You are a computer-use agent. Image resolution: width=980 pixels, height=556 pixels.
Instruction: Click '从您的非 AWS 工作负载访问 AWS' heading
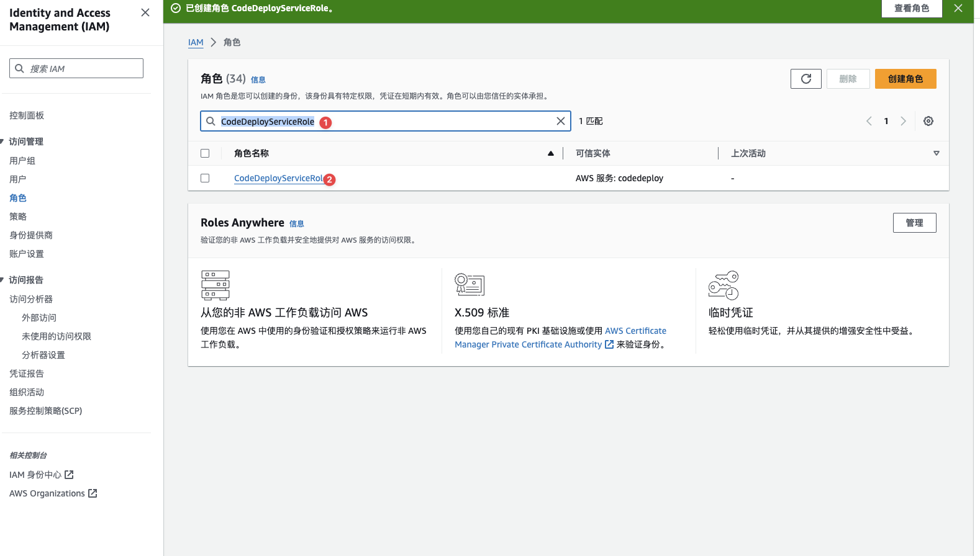(x=284, y=313)
